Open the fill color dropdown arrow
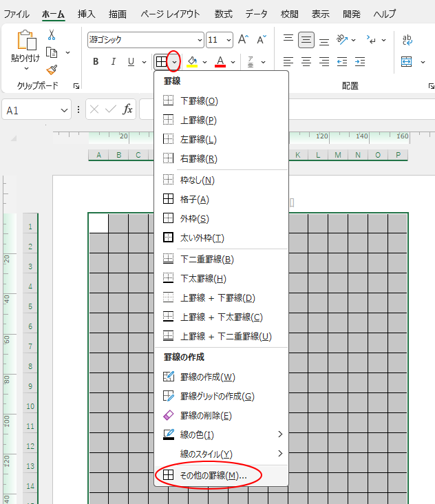Viewport: 435px width, 504px height. (x=204, y=62)
